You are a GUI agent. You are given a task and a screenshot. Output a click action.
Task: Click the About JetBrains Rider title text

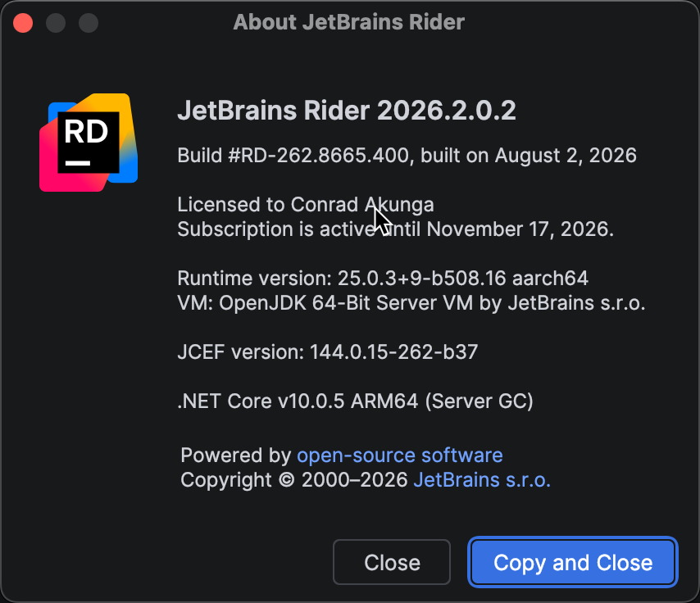point(349,22)
